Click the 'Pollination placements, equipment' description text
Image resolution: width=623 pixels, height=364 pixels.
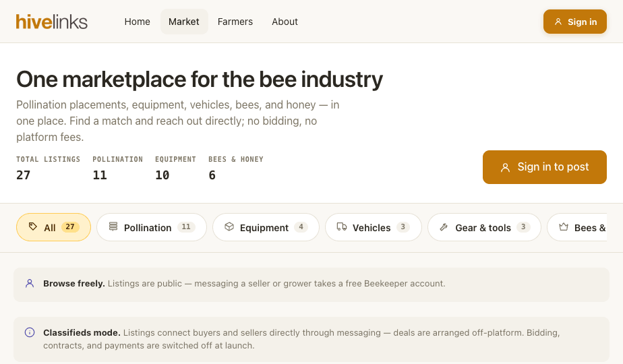coord(177,121)
